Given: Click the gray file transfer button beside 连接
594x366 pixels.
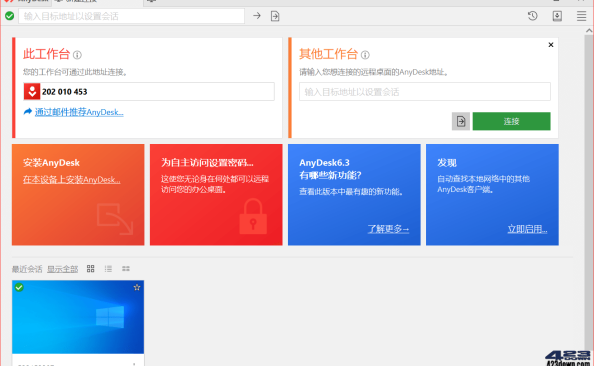Looking at the screenshot, I should pos(461,121).
